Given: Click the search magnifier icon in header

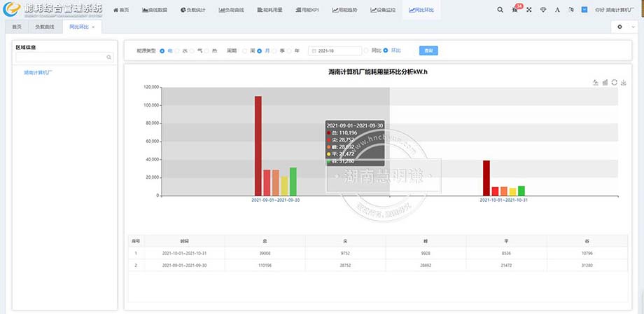Looking at the screenshot, I should (x=500, y=11).
